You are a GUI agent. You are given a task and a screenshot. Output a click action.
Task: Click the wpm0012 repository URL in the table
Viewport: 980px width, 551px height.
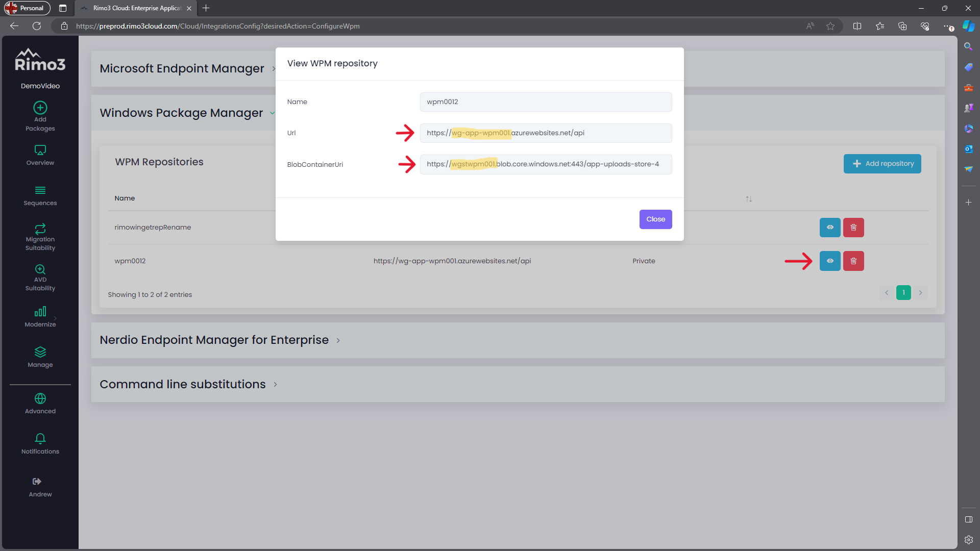click(452, 261)
